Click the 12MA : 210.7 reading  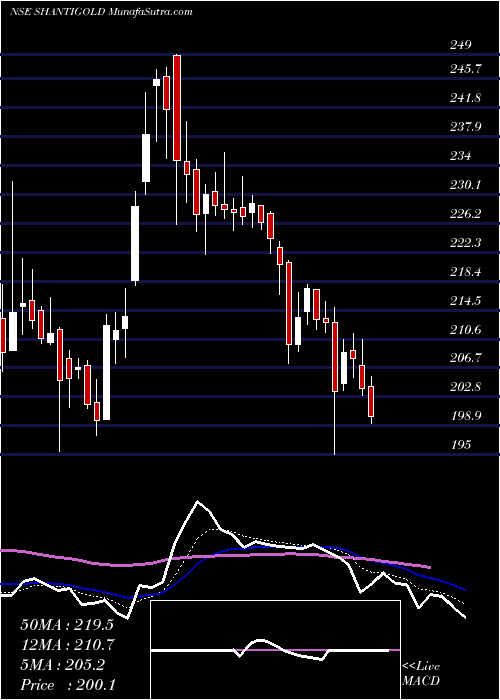coord(67,645)
